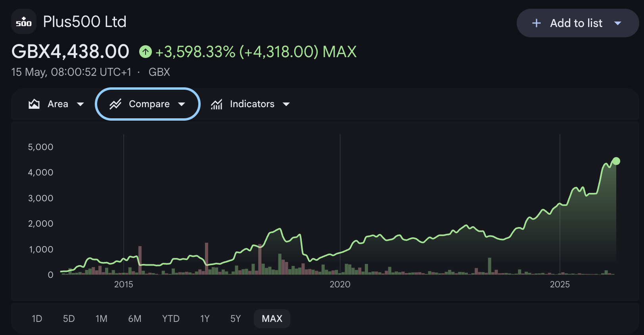
Task: Choose the YTD time range
Action: [x=171, y=319]
